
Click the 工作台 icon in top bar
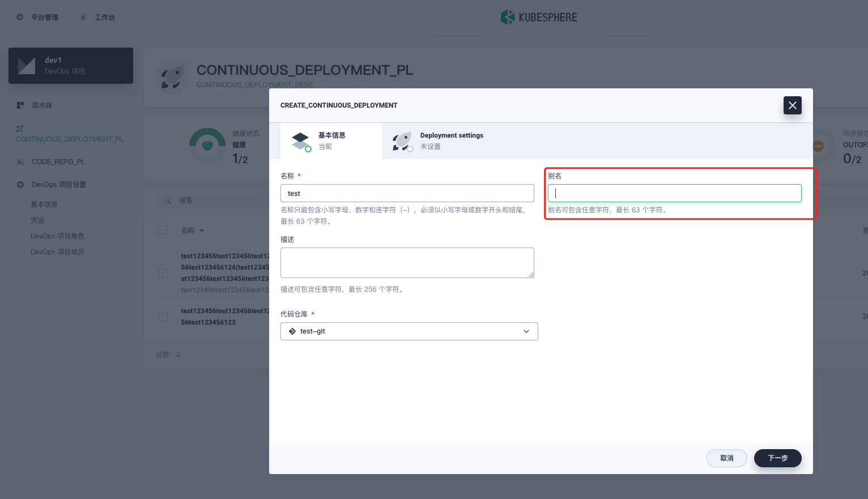[x=83, y=17]
